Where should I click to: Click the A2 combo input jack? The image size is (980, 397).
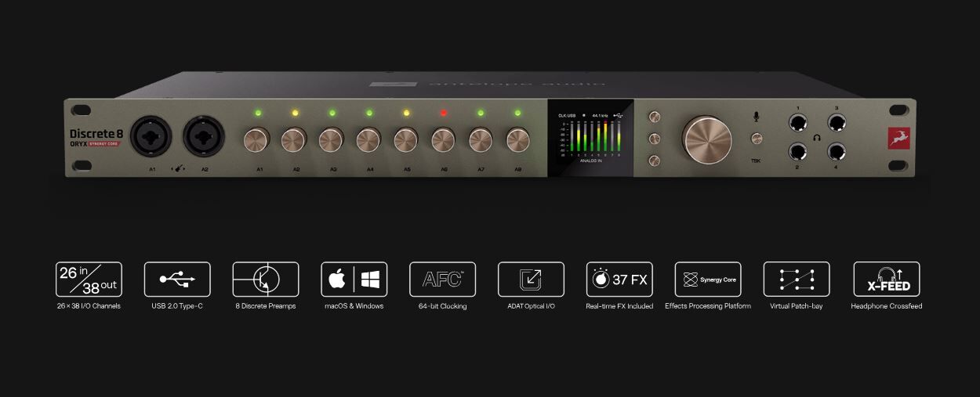point(201,138)
